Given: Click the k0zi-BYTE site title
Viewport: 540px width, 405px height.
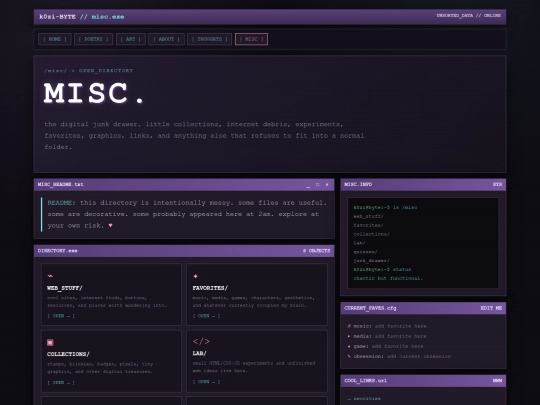Looking at the screenshot, I should click(57, 17).
